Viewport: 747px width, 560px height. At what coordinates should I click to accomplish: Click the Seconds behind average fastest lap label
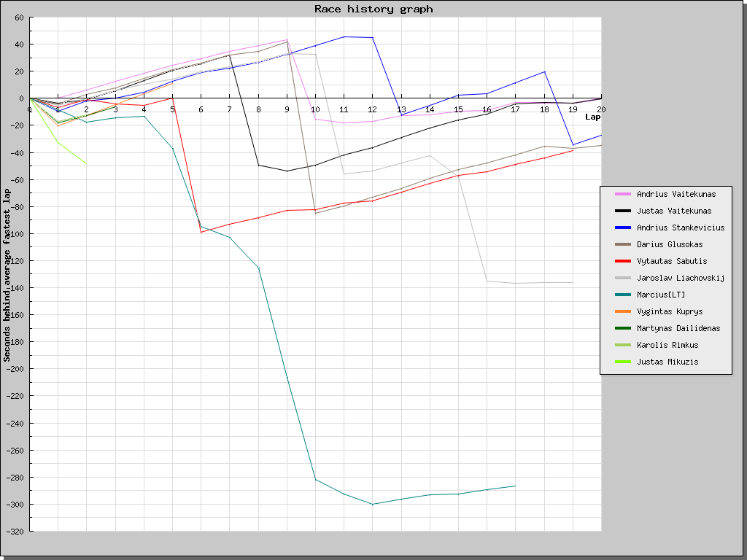(x=7, y=276)
